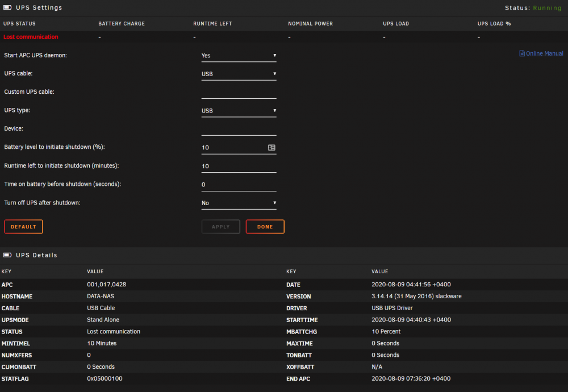Open the UPS cable dropdown
568x392 pixels.
pos(239,74)
